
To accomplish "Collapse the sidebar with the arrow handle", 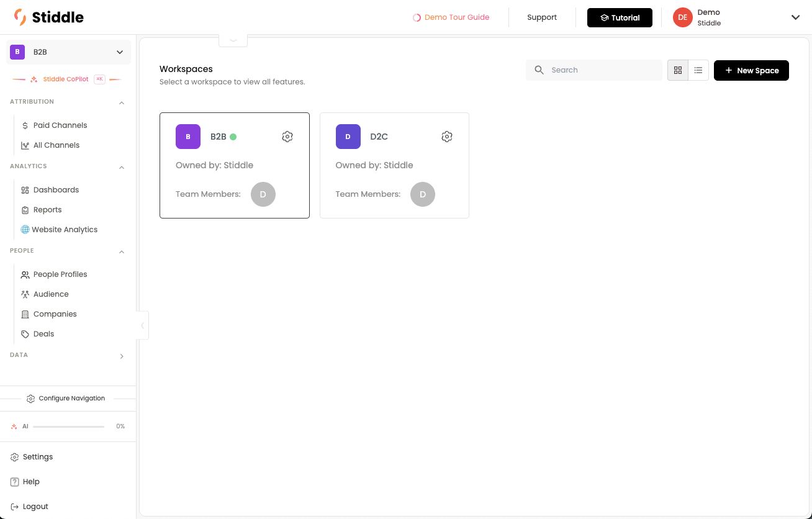I will click(x=143, y=325).
